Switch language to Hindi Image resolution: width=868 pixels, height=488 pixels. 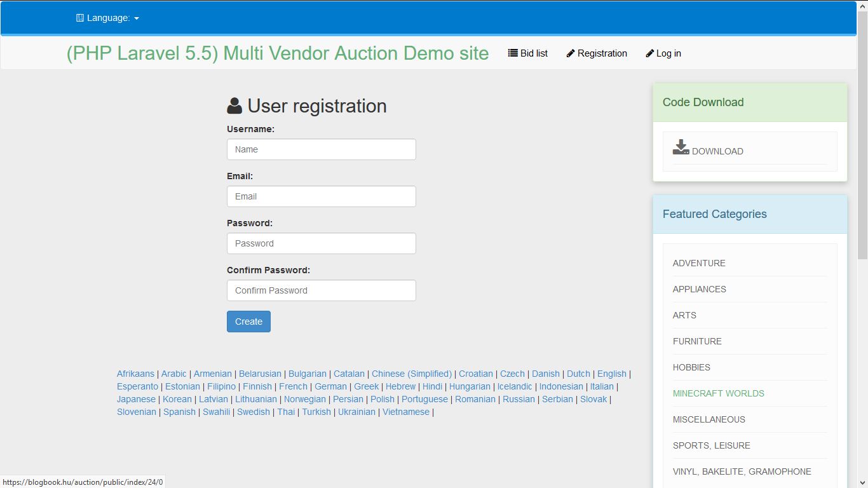[x=432, y=386]
